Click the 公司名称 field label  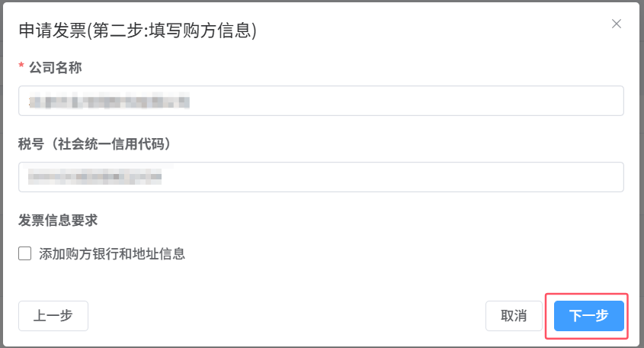(x=55, y=68)
